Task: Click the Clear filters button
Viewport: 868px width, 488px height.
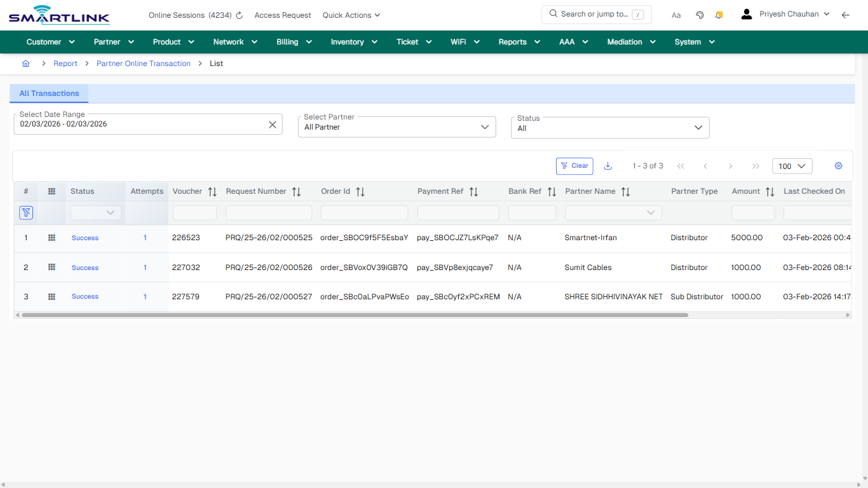Action: coord(574,165)
